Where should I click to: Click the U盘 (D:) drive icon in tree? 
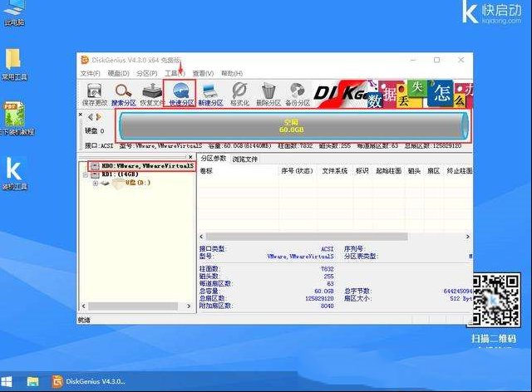pyautogui.click(x=106, y=183)
